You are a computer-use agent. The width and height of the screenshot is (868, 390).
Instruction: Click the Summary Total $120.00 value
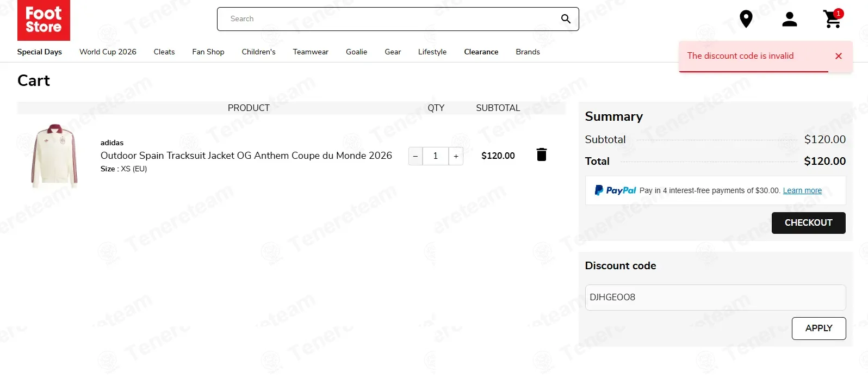click(x=825, y=161)
